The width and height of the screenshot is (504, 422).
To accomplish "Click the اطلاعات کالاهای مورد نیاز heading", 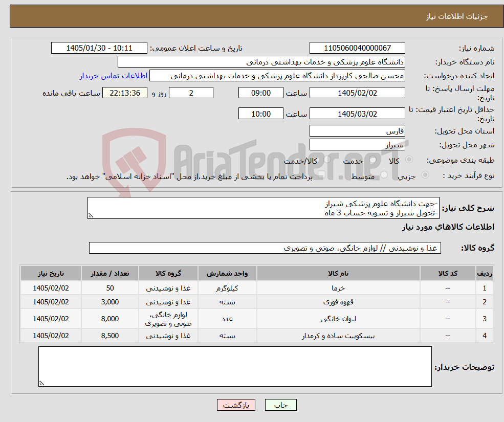I will click(x=448, y=227).
